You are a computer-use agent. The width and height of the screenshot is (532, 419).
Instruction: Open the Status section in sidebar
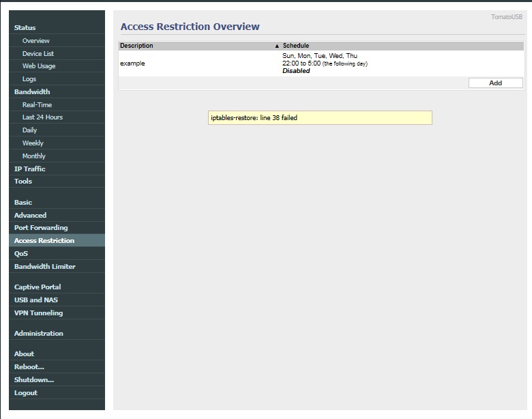25,28
